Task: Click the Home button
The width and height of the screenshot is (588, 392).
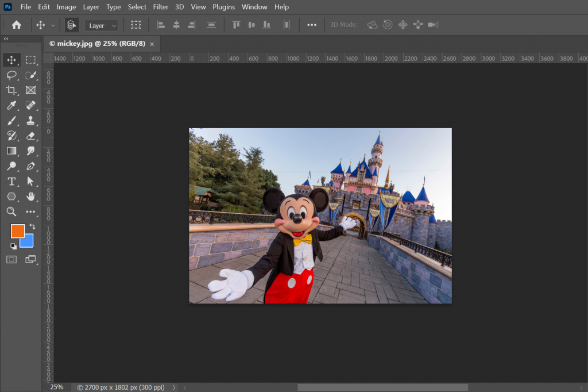Action: click(x=17, y=25)
